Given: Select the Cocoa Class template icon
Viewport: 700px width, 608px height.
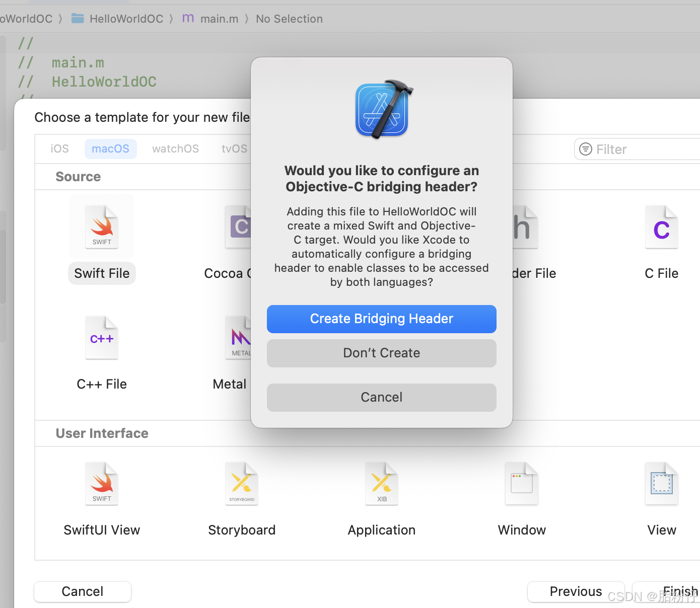Looking at the screenshot, I should (x=238, y=227).
